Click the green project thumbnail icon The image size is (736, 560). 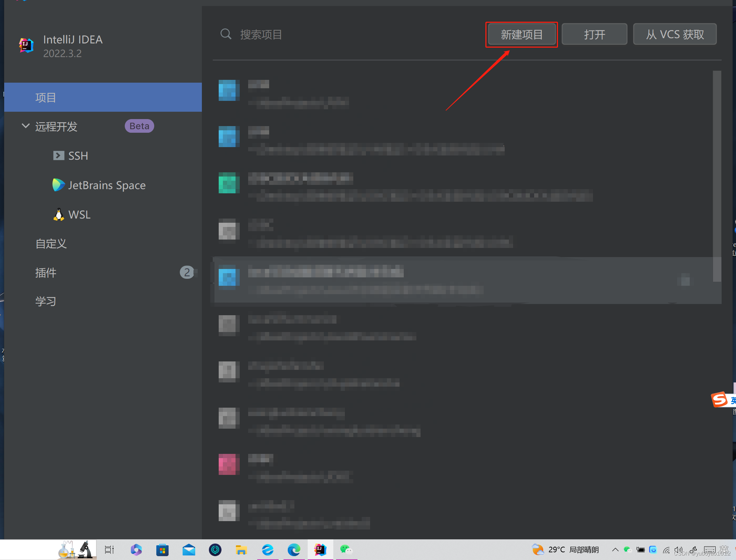(229, 182)
